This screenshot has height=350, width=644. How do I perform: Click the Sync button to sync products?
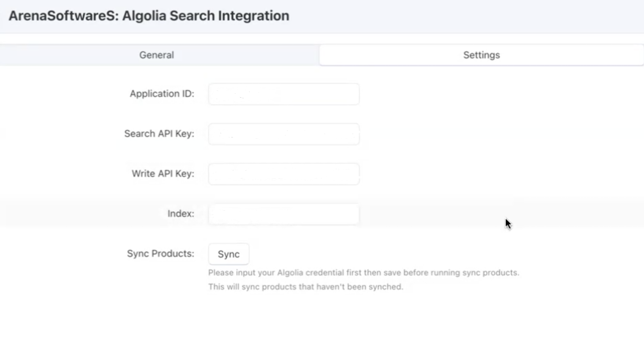[229, 254]
